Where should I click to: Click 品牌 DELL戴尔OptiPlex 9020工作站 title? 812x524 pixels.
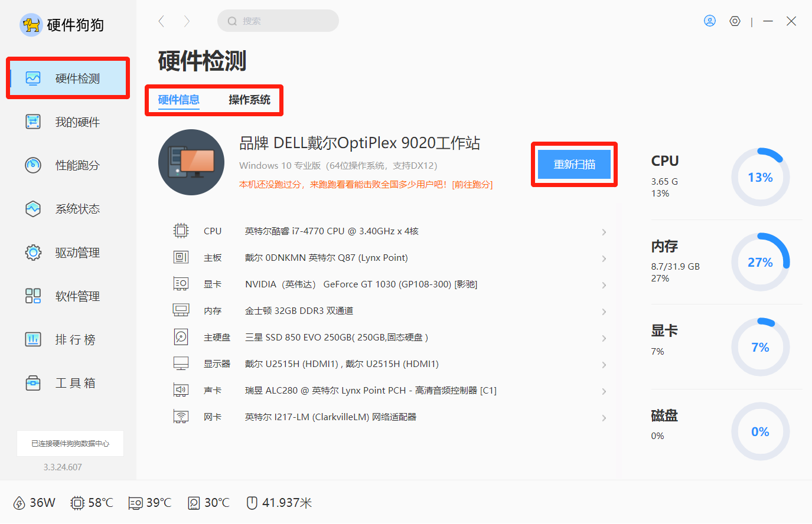(360, 143)
